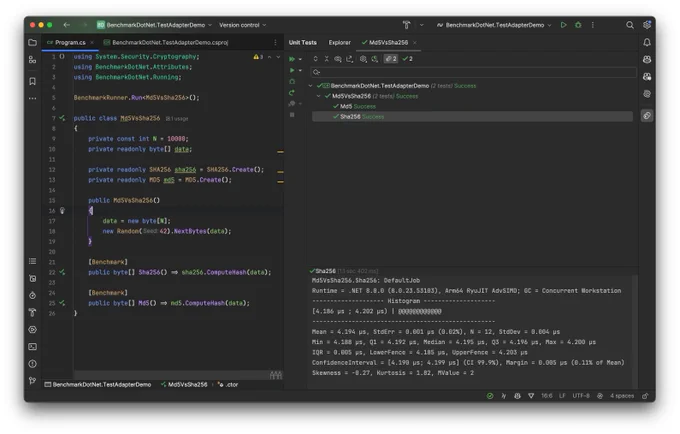680x434 pixels.
Task: Open the Explorer tool window folder icon
Action: tap(33, 42)
